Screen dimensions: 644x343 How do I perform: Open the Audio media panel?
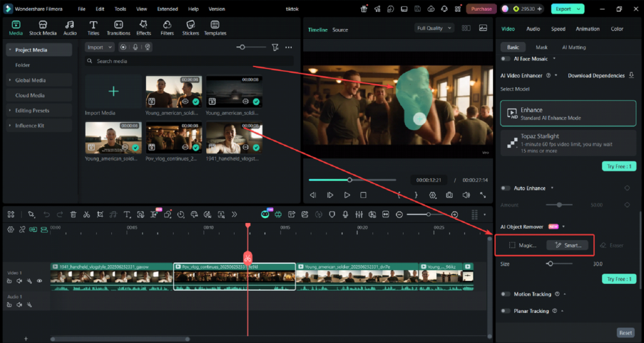click(70, 28)
